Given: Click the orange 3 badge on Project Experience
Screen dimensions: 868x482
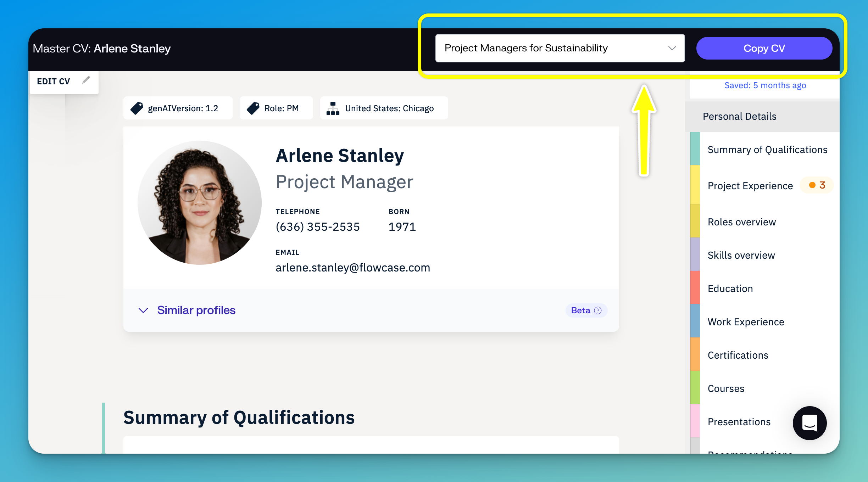Looking at the screenshot, I should [x=817, y=185].
